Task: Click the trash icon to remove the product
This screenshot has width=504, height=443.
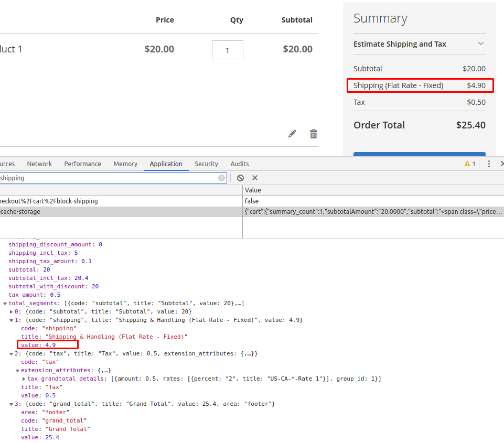Action: click(313, 134)
